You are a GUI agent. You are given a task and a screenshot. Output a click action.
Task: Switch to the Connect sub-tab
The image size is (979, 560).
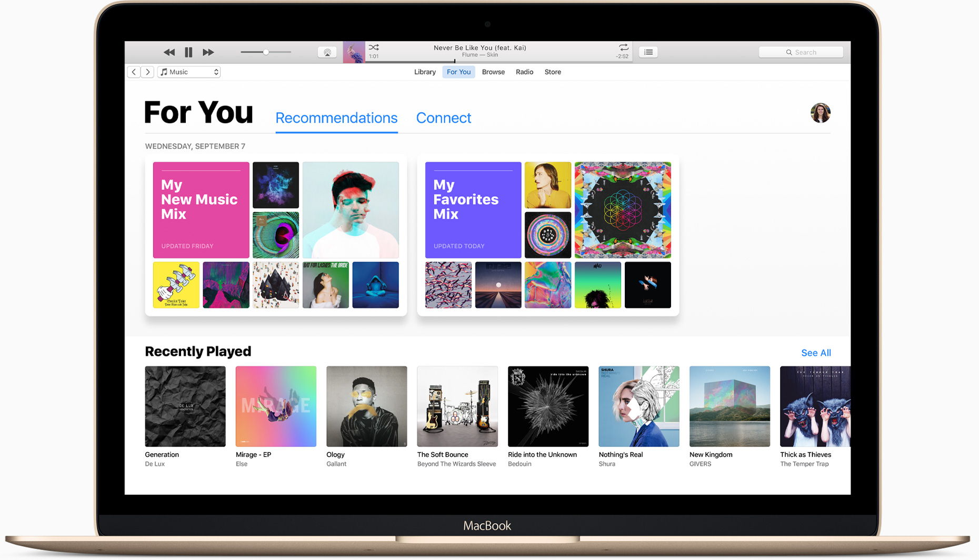point(444,118)
